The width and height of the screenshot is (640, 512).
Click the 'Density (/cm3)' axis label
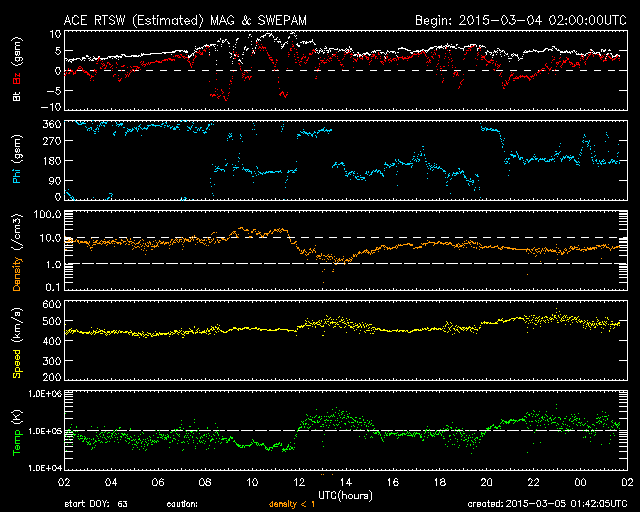pyautogui.click(x=17, y=252)
